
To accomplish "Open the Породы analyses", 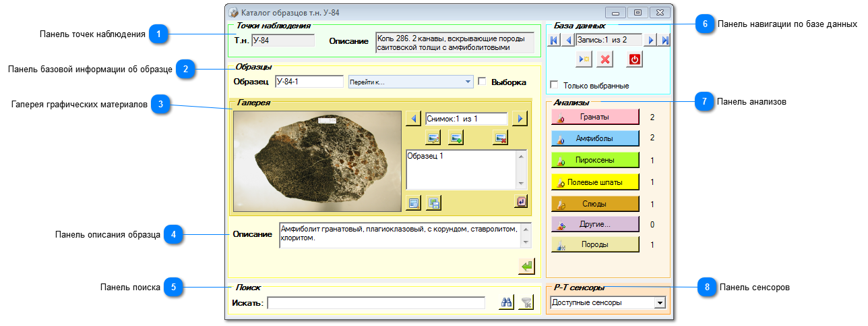I will coord(595,244).
